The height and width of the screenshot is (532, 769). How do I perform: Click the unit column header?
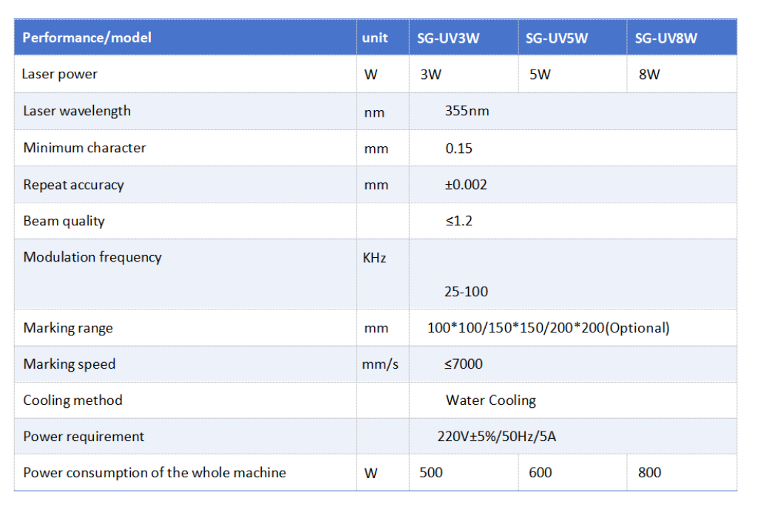click(x=375, y=38)
